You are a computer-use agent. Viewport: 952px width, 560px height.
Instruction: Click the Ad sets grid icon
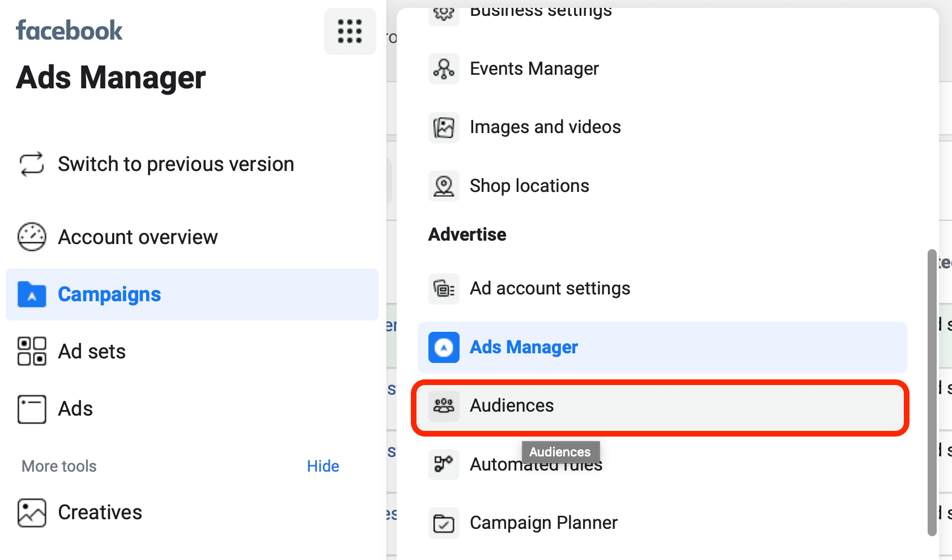32,351
